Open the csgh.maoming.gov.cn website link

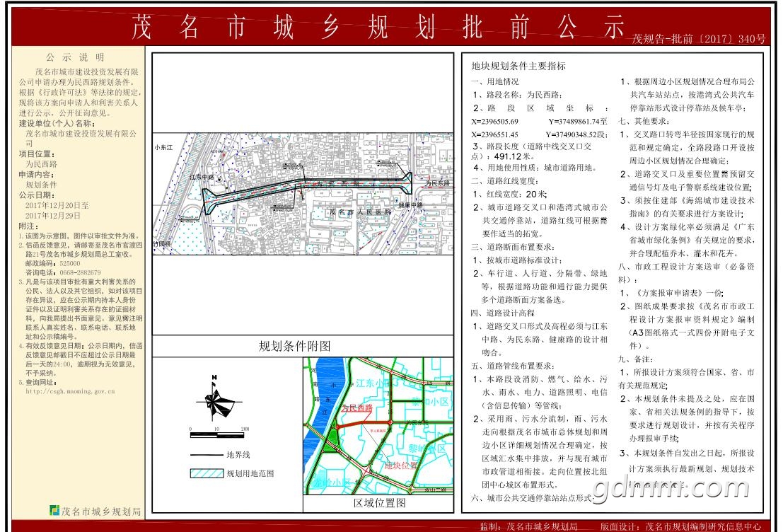(x=71, y=391)
